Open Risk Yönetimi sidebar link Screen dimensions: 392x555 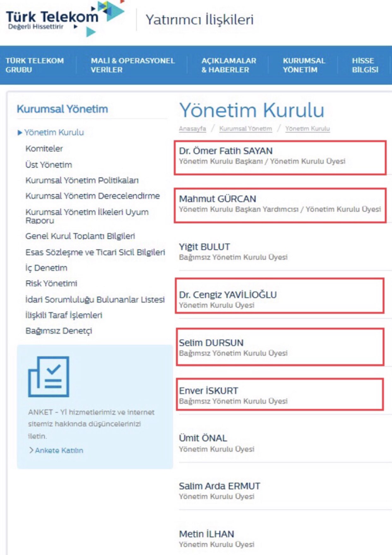coord(51,283)
